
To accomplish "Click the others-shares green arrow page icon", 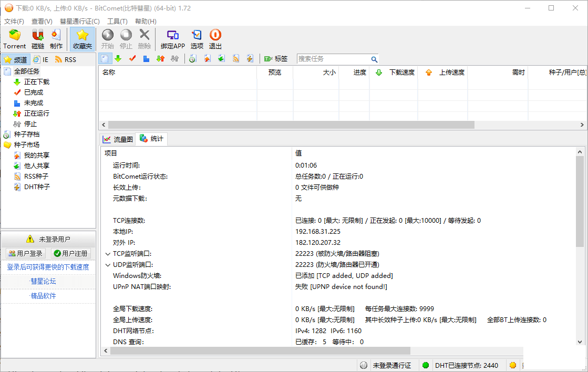I will (222, 58).
